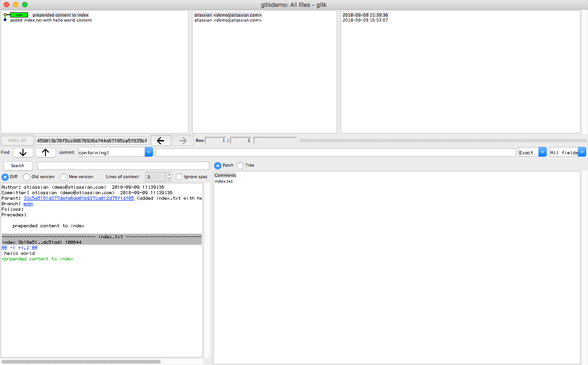The image size is (588, 365).
Task: Click the back arrow navigation button
Action: tap(161, 140)
